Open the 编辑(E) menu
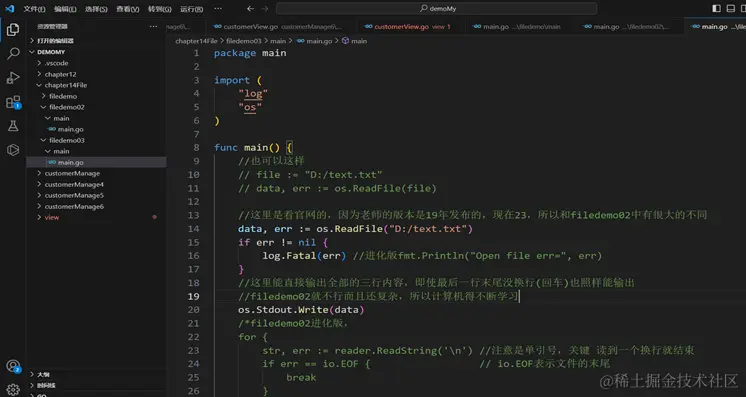The image size is (746, 397). pos(65,9)
